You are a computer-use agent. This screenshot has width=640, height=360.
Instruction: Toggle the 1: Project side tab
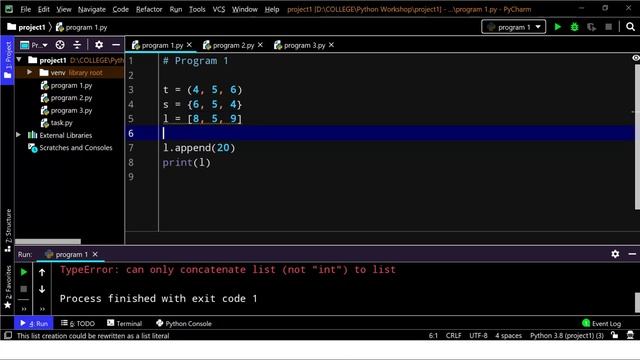tap(7, 60)
